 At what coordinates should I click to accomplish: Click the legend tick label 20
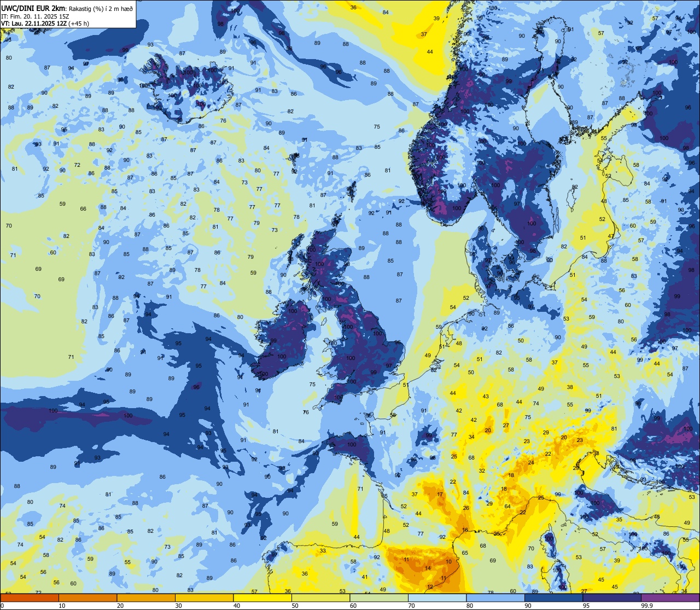tap(120, 606)
